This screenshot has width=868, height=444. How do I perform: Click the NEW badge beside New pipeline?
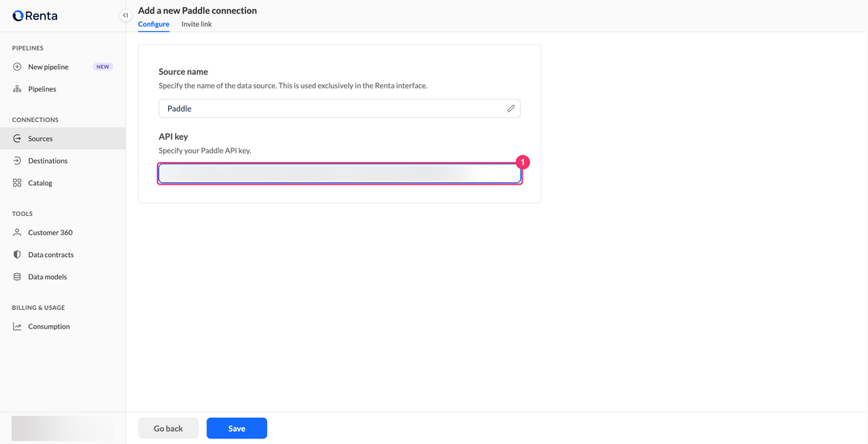pyautogui.click(x=103, y=67)
